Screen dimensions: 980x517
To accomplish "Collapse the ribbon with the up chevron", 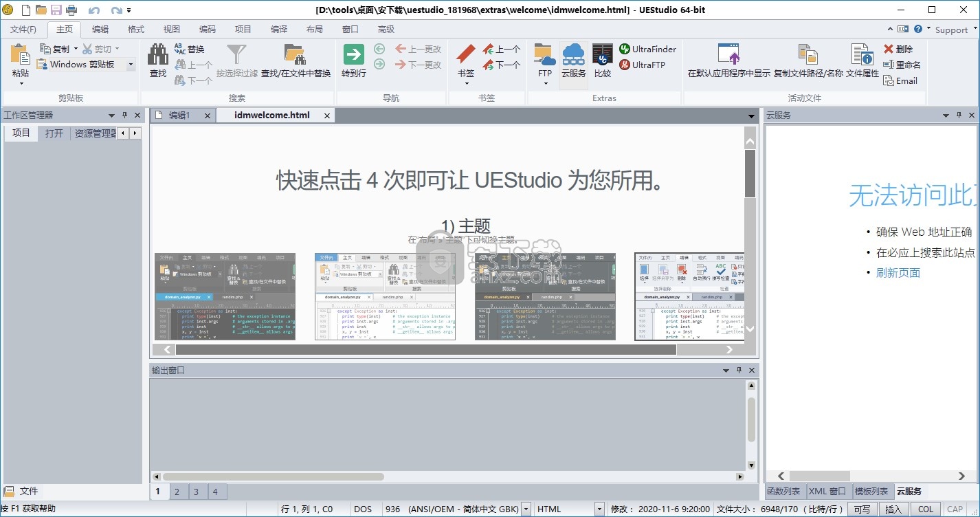I will click(891, 29).
